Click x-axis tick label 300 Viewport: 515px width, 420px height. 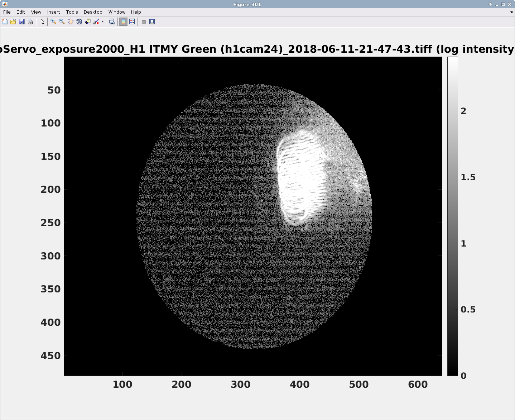coord(241,385)
